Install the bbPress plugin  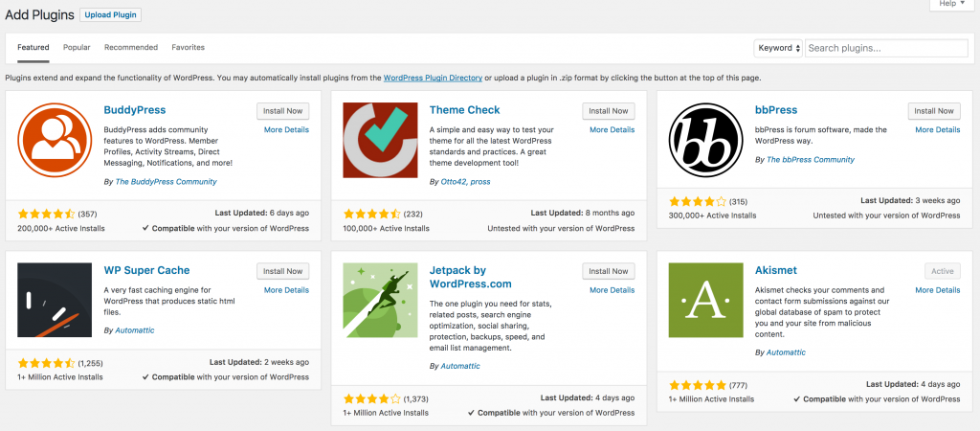(x=934, y=111)
